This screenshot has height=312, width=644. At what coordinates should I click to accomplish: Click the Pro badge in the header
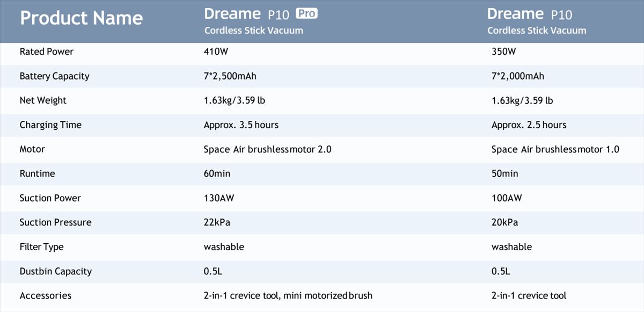tap(306, 14)
